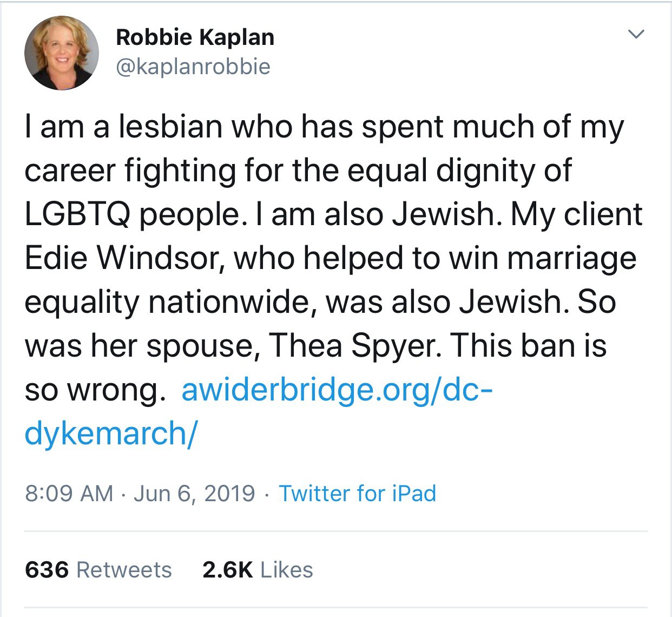Click the phrase 'This ban is' in the tweet
The width and height of the screenshot is (672, 617).
coord(528,346)
